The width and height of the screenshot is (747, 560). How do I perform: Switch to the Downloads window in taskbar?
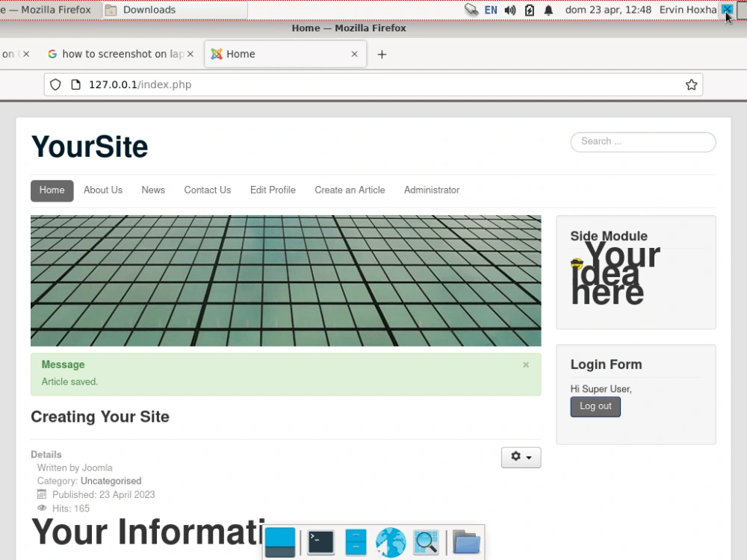point(176,10)
